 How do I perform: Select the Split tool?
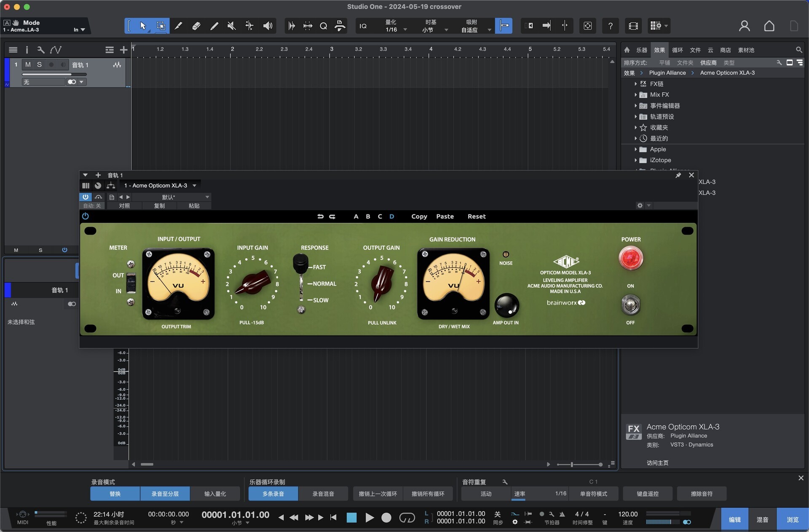point(179,26)
